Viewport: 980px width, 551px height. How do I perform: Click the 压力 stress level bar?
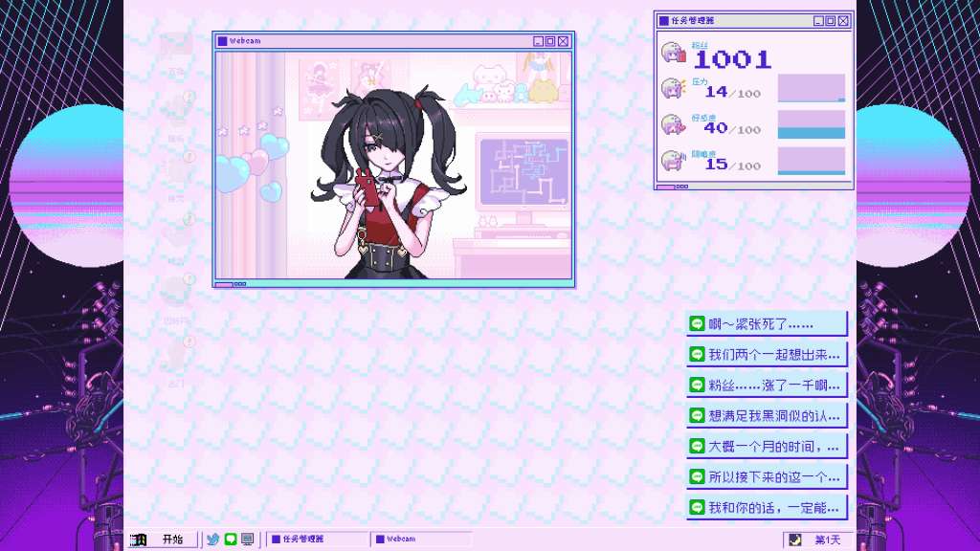point(811,89)
